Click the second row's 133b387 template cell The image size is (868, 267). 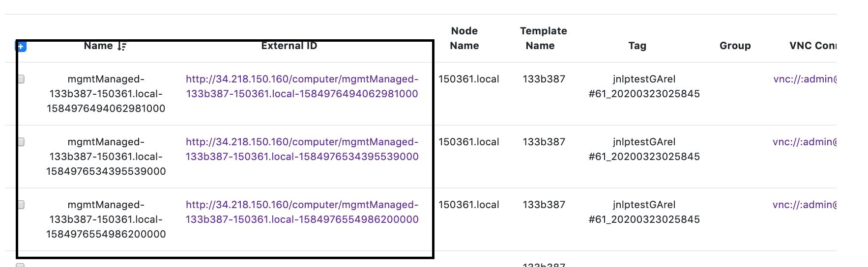click(544, 142)
